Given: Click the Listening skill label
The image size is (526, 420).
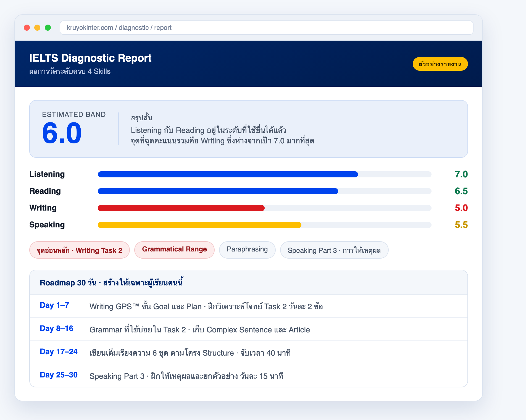Looking at the screenshot, I should pyautogui.click(x=47, y=174).
